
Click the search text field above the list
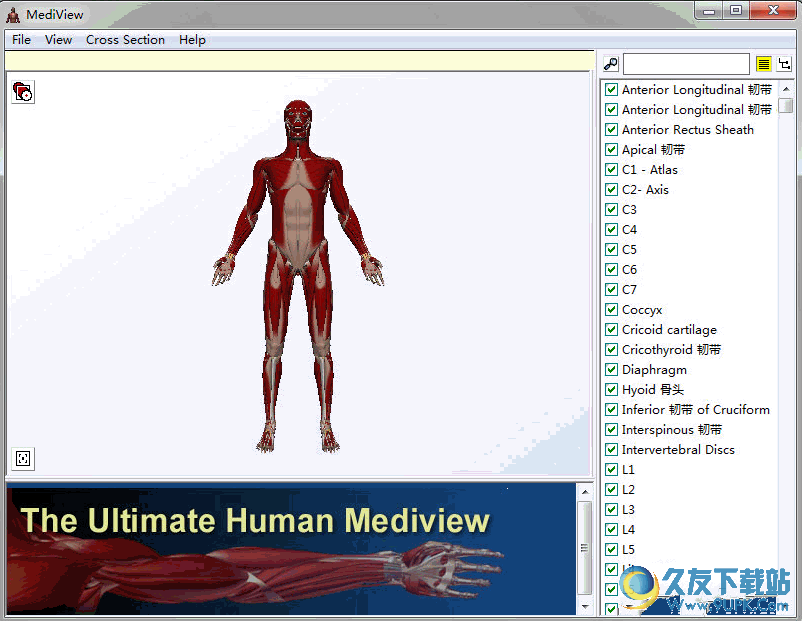[x=686, y=64]
